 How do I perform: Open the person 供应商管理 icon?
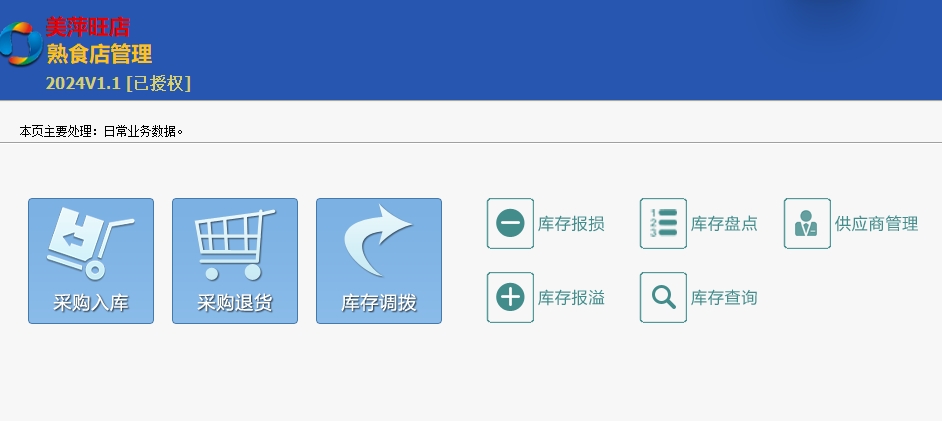coord(807,223)
